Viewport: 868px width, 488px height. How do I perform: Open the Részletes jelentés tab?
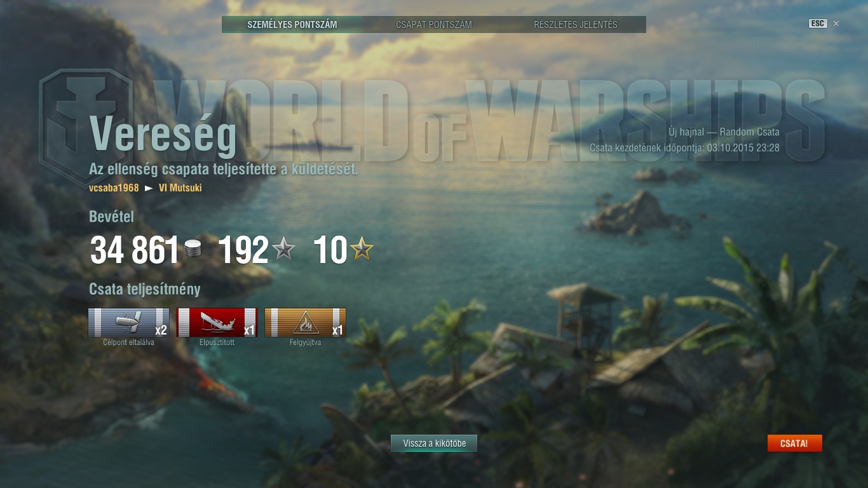(576, 25)
